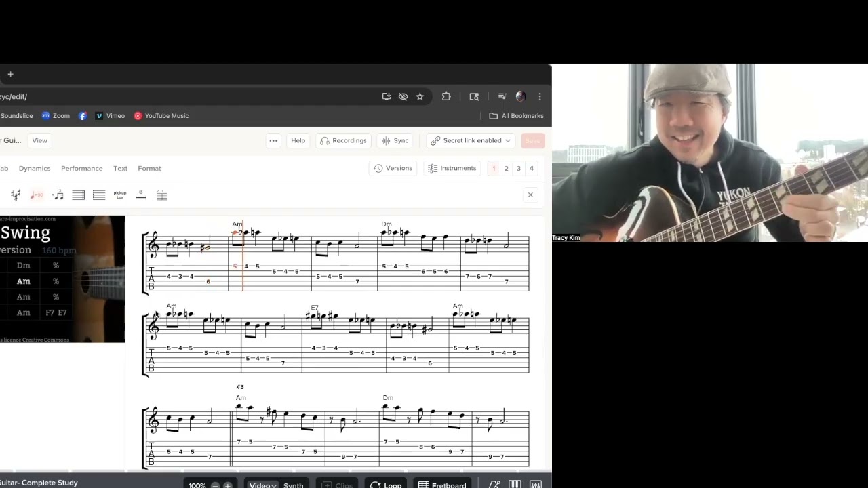Switch to the Format tab

click(x=149, y=168)
